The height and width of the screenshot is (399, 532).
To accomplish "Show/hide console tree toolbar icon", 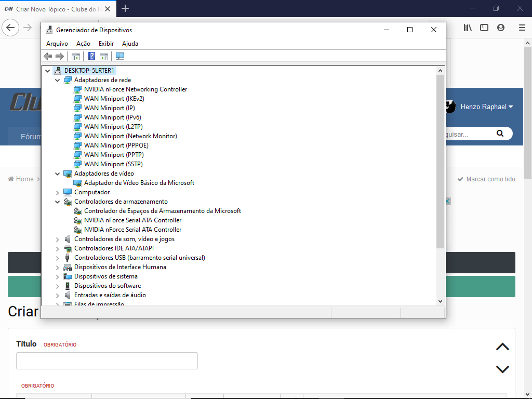I will pyautogui.click(x=76, y=56).
